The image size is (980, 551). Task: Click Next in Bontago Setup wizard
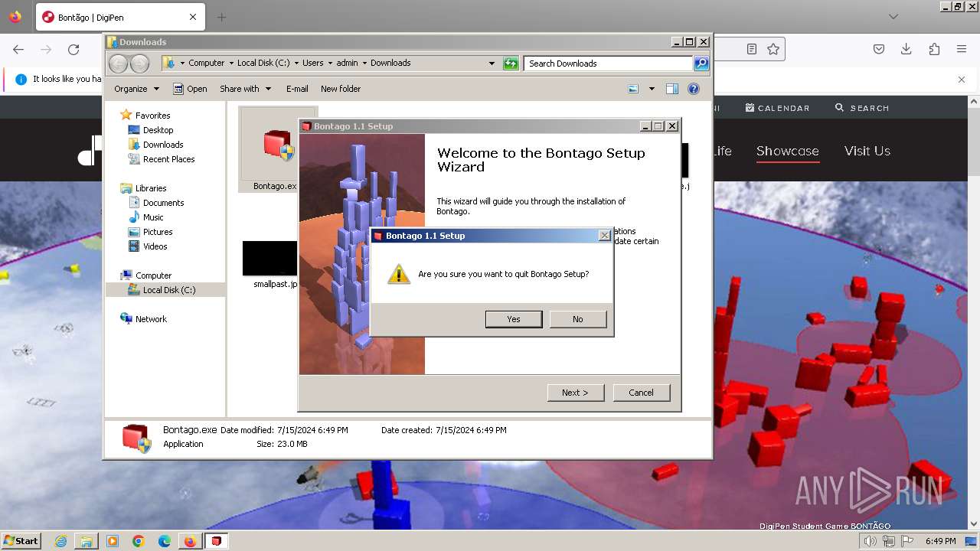click(x=576, y=393)
